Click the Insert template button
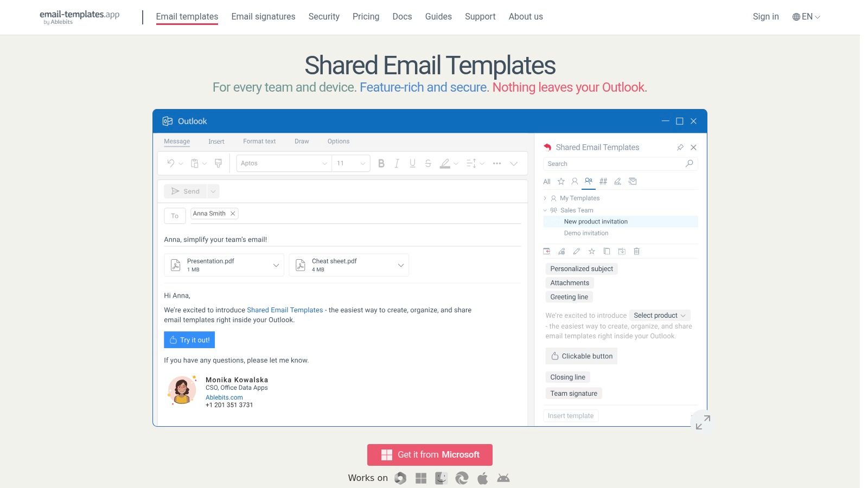The width and height of the screenshot is (868, 488). tap(571, 416)
